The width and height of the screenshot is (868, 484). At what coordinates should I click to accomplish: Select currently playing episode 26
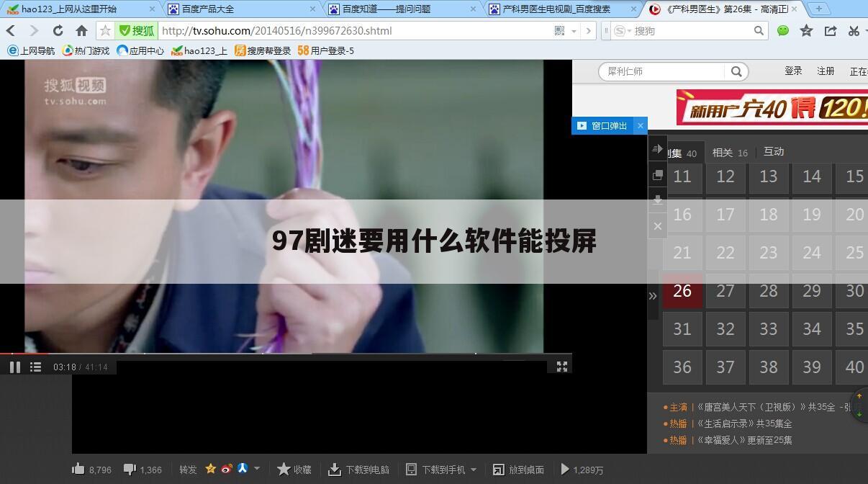(682, 291)
